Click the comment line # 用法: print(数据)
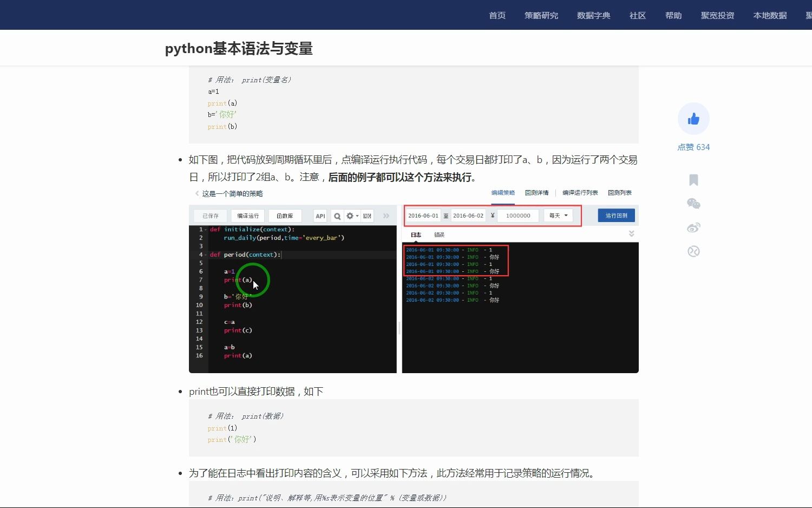Viewport: 812px width, 508px height. [246, 416]
